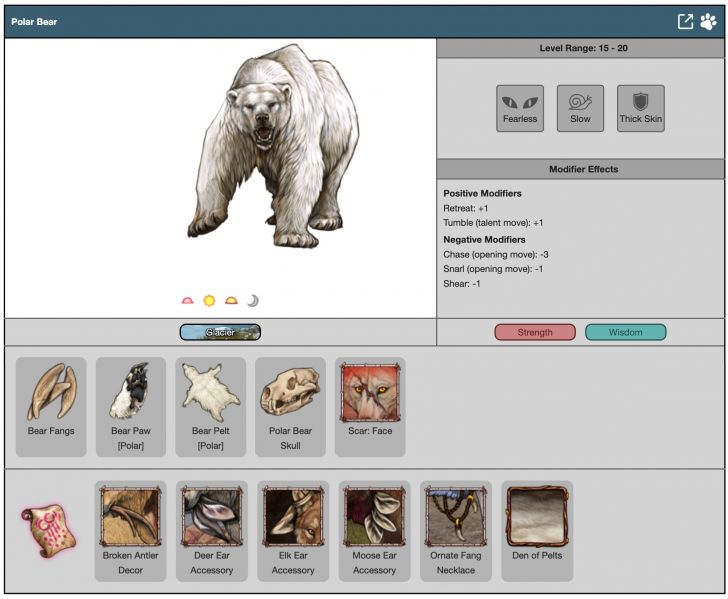The width and height of the screenshot is (728, 599).
Task: Select the Ornate Fang Necklace recipe
Action: tap(455, 530)
